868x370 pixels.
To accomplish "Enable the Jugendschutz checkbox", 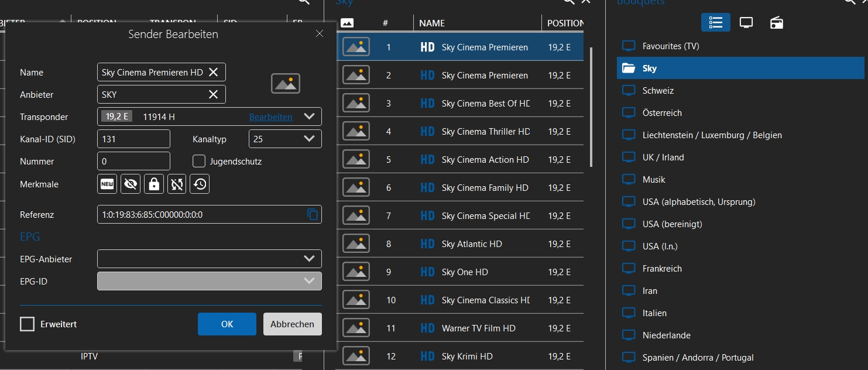I will pyautogui.click(x=199, y=161).
